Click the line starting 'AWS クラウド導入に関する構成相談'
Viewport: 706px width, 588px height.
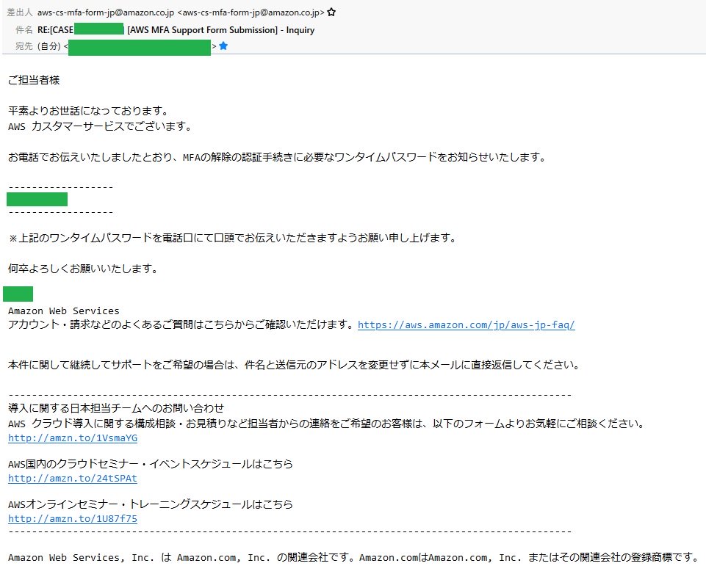click(327, 424)
